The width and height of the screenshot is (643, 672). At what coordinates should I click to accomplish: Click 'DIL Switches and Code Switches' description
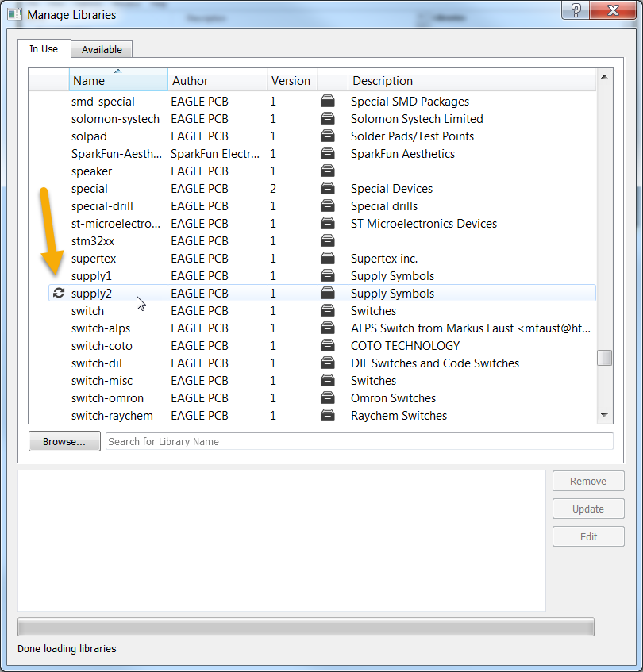point(435,363)
